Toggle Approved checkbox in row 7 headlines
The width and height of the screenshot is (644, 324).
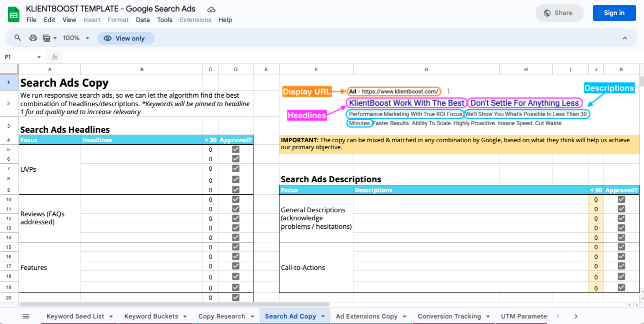click(235, 168)
